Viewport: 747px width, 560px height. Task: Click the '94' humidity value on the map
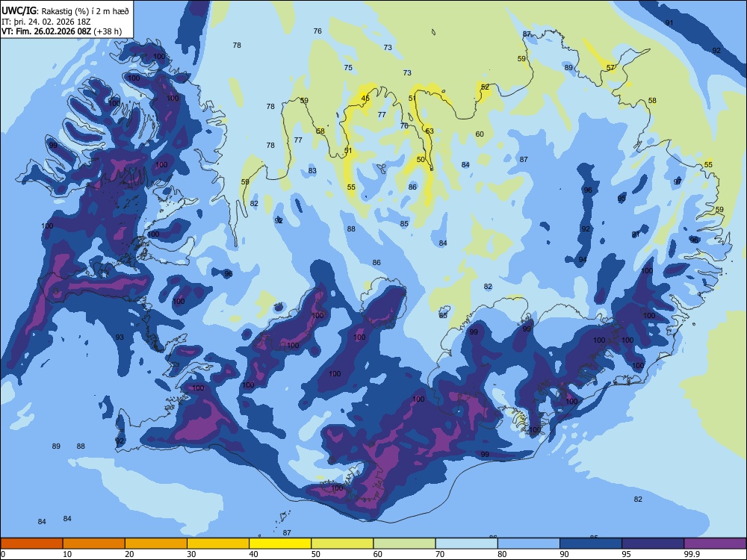[x=583, y=260]
